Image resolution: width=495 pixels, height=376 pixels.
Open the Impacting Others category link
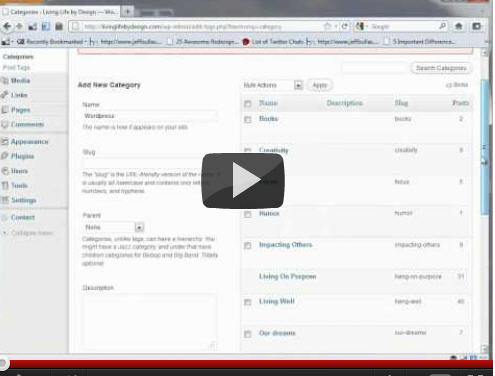click(286, 245)
